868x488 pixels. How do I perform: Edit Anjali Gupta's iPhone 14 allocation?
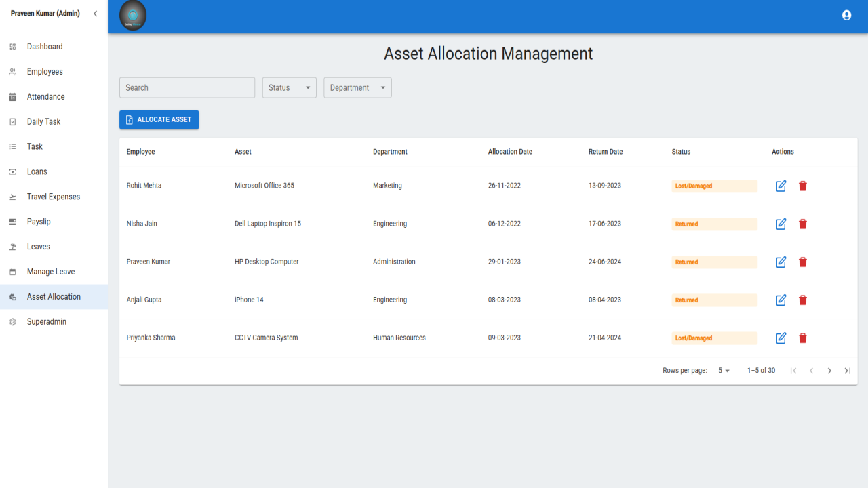click(781, 300)
